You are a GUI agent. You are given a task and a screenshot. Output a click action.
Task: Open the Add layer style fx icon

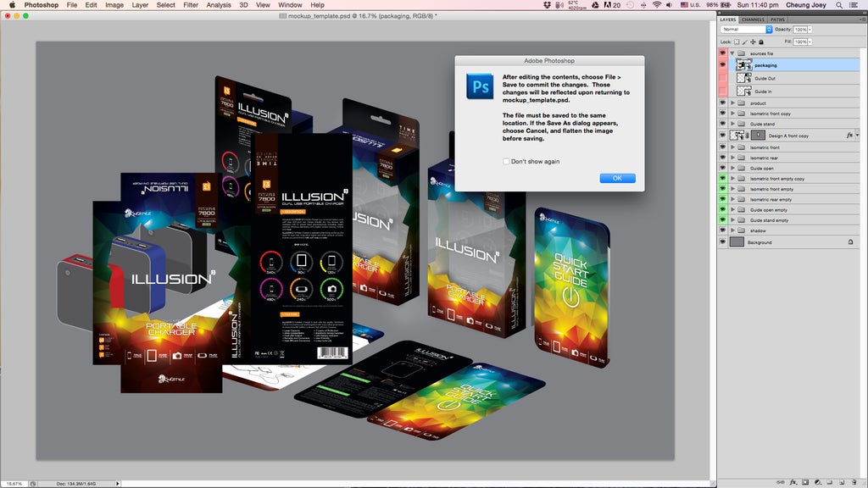coord(793,481)
